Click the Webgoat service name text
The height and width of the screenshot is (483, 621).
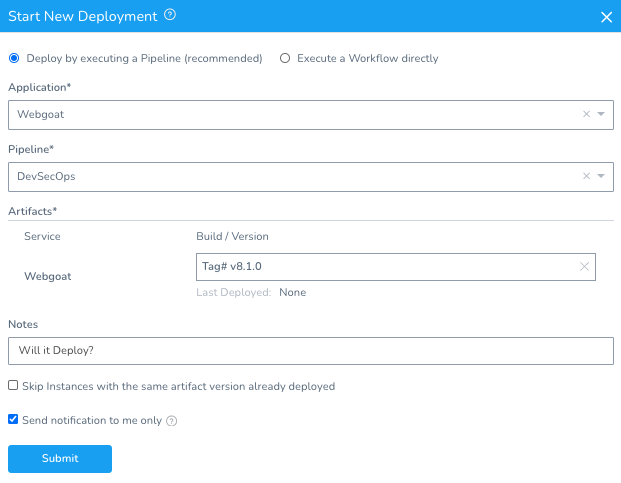pos(48,276)
